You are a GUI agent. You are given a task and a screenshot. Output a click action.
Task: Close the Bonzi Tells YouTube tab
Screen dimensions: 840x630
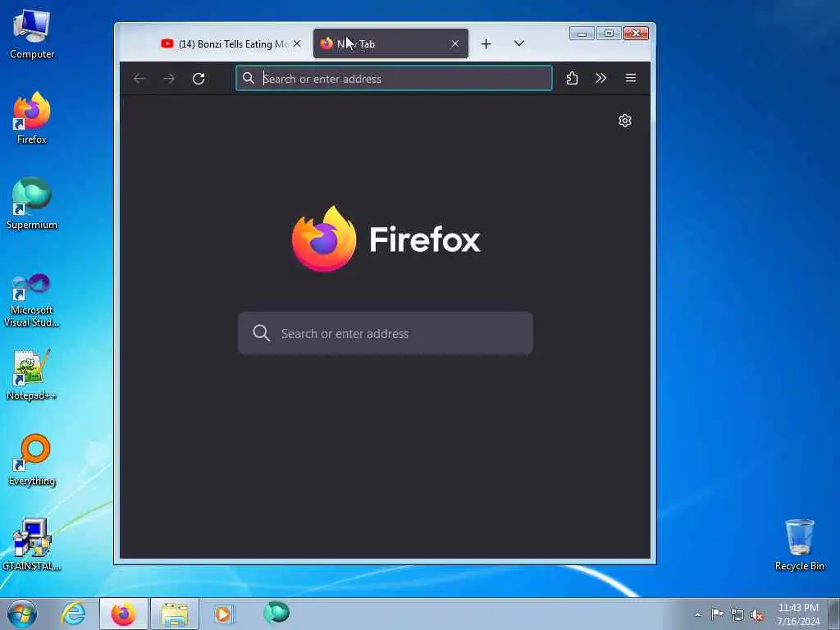click(297, 43)
